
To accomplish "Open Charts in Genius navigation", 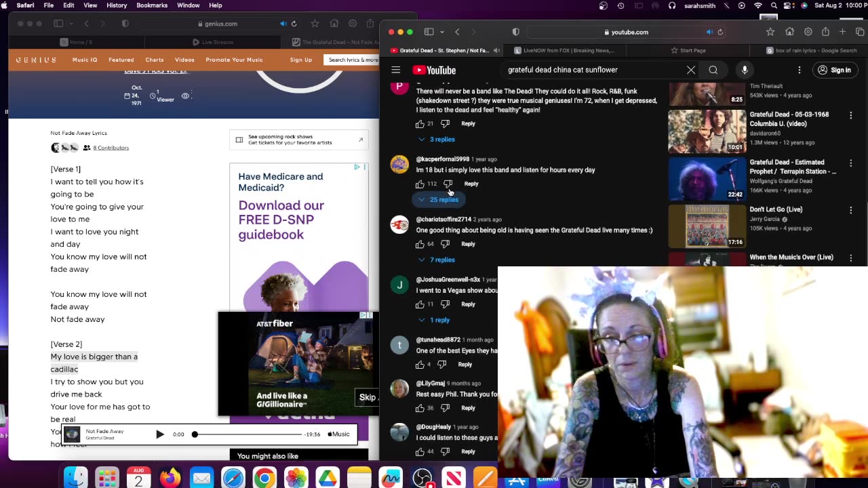I will click(x=155, y=60).
